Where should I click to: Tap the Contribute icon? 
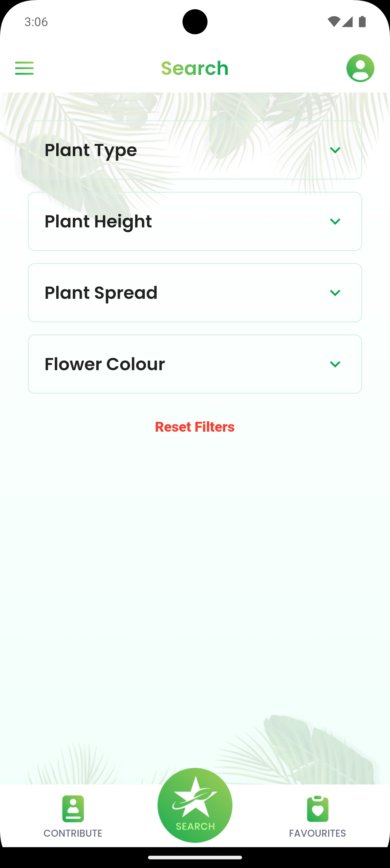(x=73, y=809)
